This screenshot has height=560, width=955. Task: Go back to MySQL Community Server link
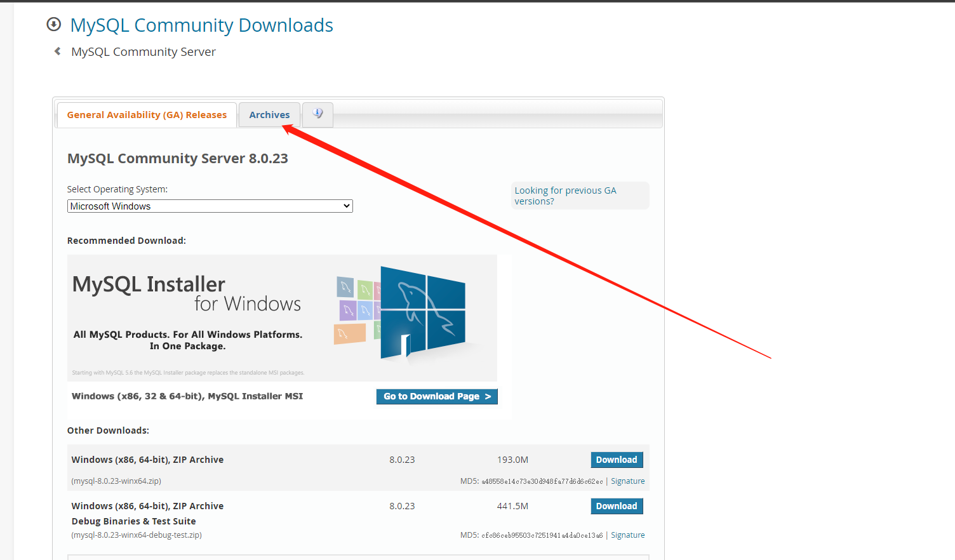144,52
